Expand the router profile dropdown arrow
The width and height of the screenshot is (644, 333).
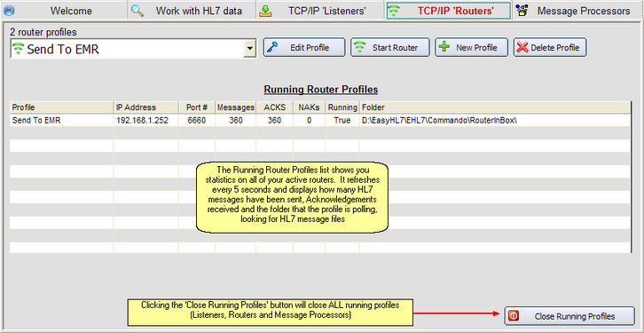[x=249, y=50]
